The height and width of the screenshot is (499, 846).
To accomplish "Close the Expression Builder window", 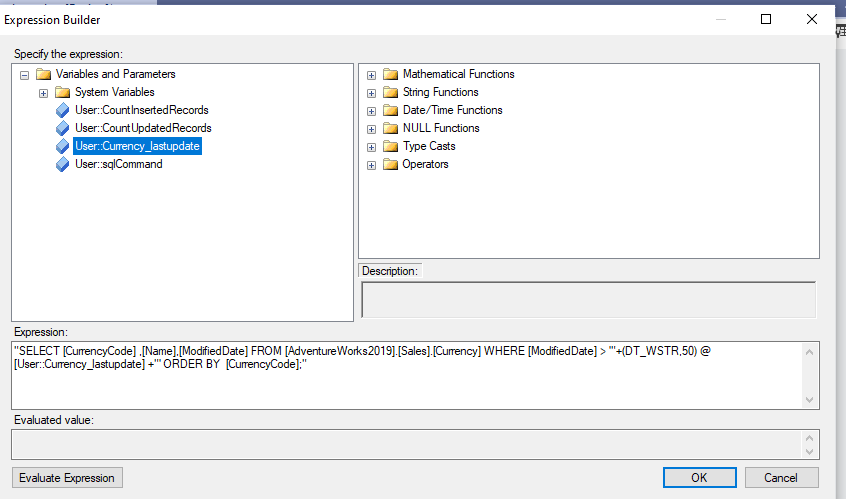I will pos(811,19).
